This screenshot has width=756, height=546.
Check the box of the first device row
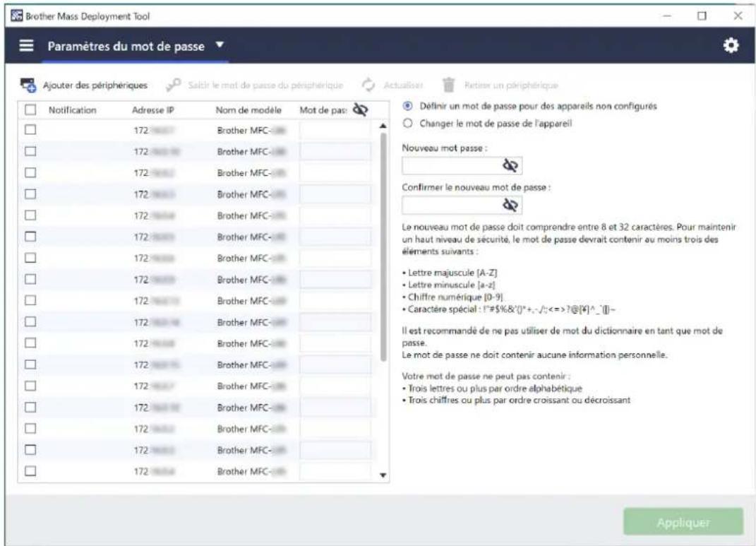tap(30, 130)
